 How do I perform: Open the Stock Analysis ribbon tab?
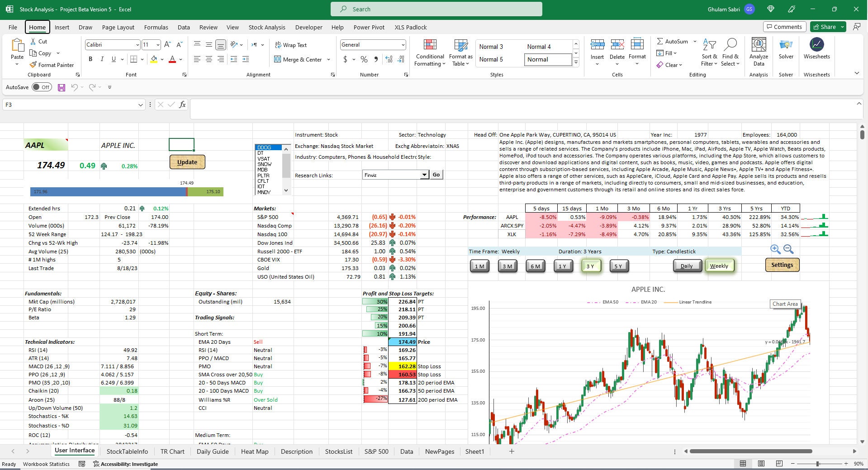266,27
